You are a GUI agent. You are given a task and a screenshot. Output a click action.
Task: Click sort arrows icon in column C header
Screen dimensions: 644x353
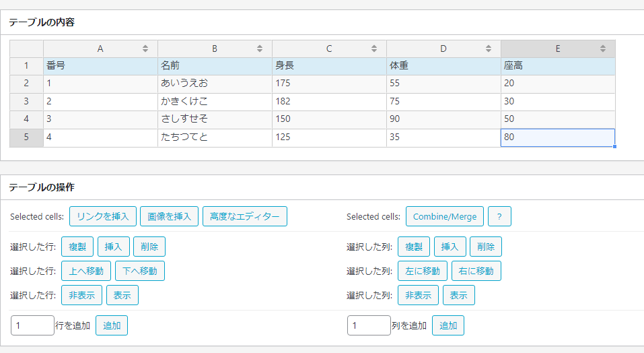(x=374, y=49)
